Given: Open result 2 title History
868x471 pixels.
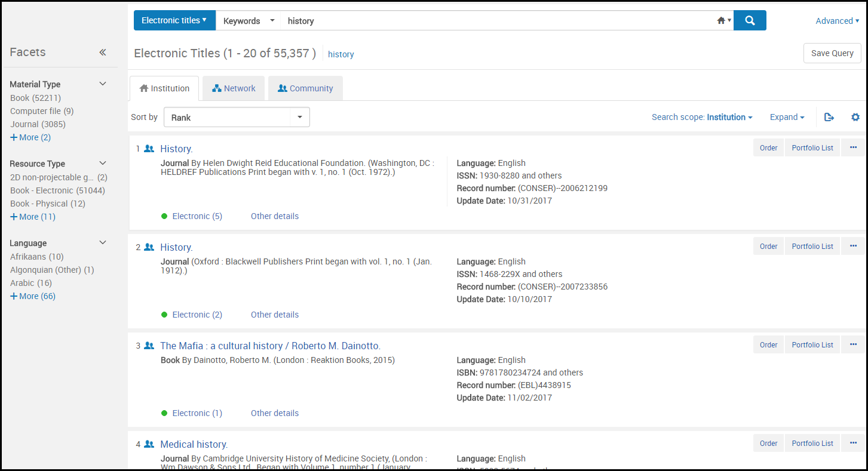Looking at the screenshot, I should tap(176, 247).
